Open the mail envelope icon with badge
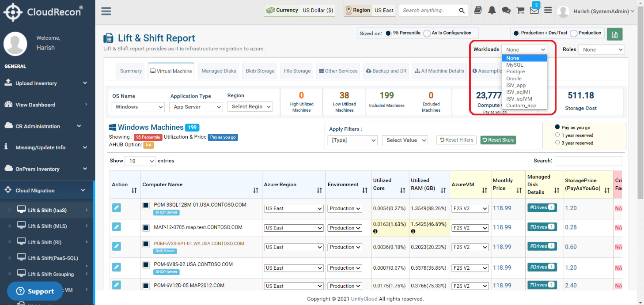The image size is (644, 305). 534,10
